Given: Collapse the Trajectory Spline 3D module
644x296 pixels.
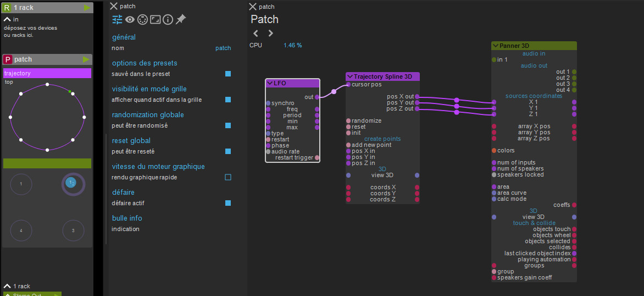Looking at the screenshot, I should (350, 76).
